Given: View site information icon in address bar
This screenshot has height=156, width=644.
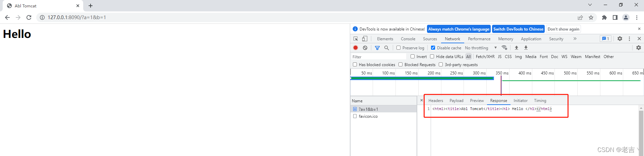Looking at the screenshot, I should pos(42,17).
